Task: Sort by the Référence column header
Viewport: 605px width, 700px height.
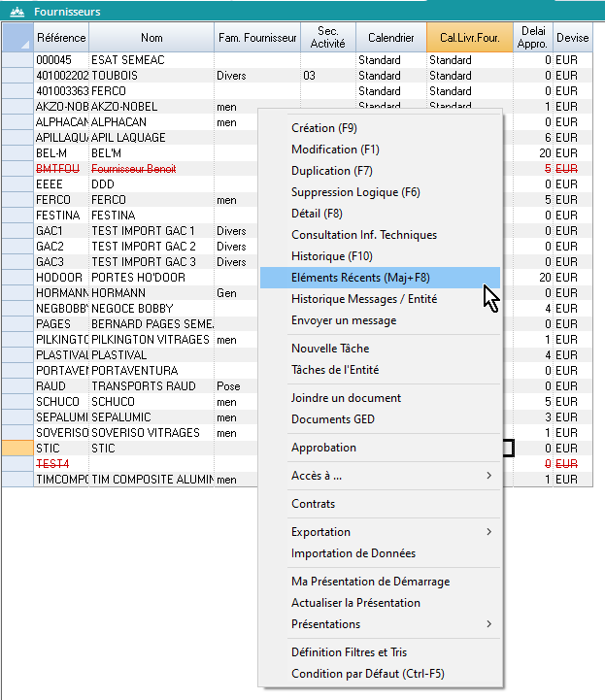Action: tap(61, 38)
